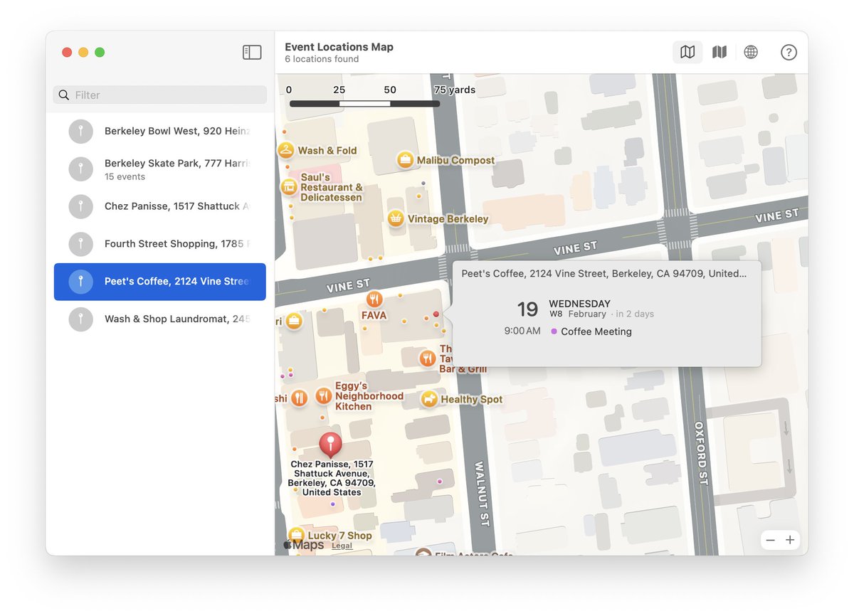The width and height of the screenshot is (854, 616).
Task: Click pin icon beside Berkeley Skate Park
Action: tap(81, 169)
